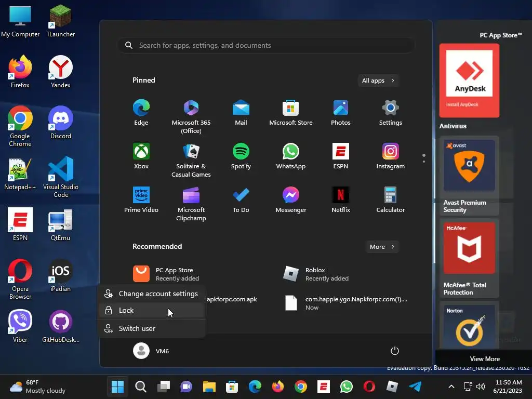Viewport: 532px width, 399px height.
Task: Select Opera Browser desktop icon
Action: click(x=20, y=279)
